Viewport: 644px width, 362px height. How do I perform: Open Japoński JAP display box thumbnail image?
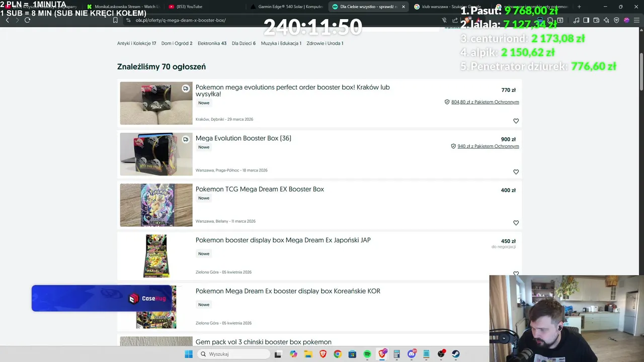point(156,256)
